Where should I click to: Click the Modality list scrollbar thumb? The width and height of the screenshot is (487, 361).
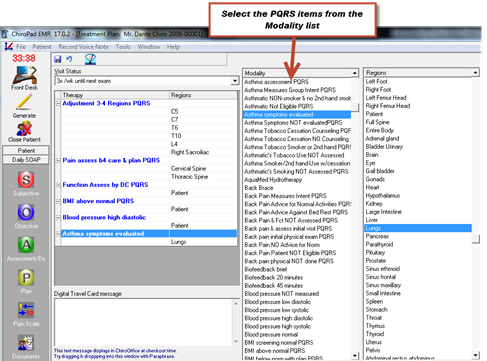(x=355, y=107)
